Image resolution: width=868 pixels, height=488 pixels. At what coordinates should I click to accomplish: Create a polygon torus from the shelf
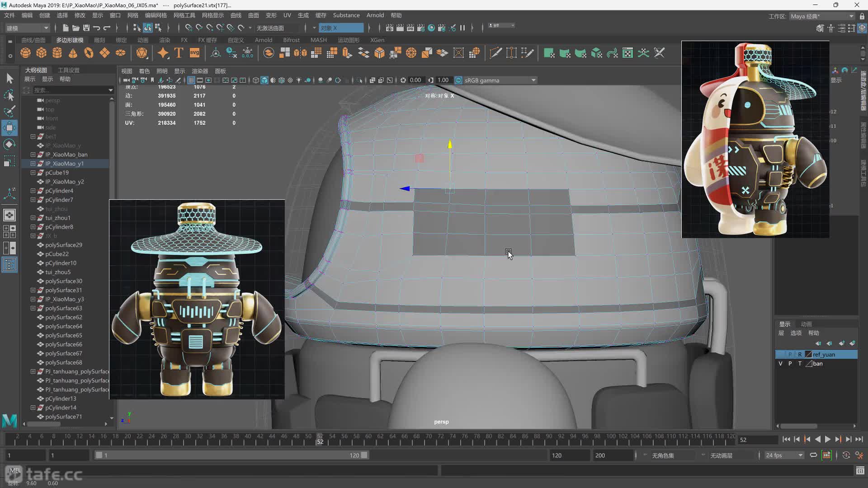pos(89,53)
